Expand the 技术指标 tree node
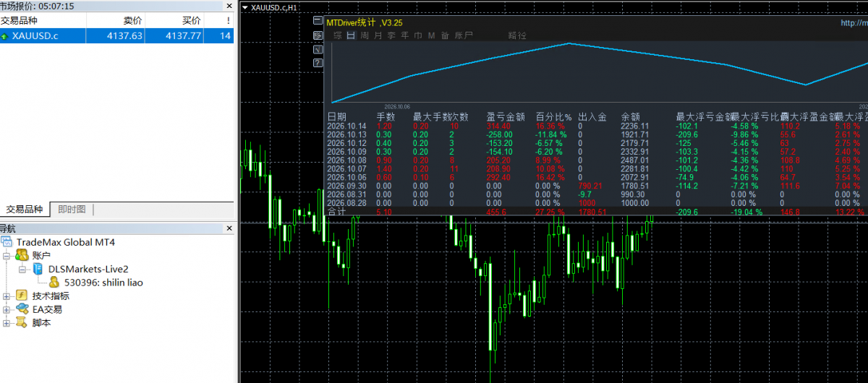The image size is (868, 383). point(7,296)
